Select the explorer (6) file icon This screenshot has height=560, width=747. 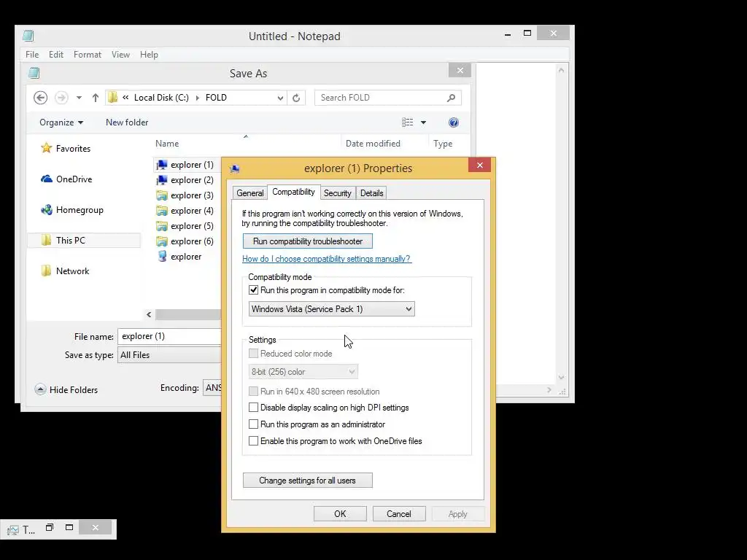[162, 241]
